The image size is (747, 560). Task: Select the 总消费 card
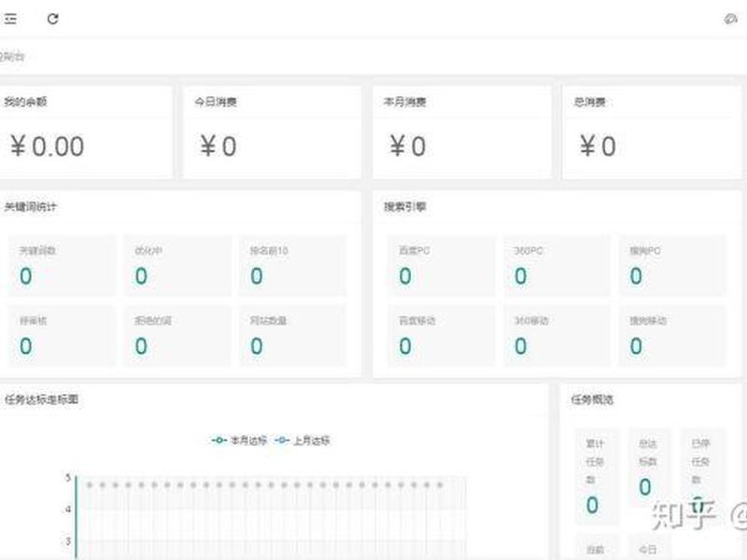tap(652, 133)
